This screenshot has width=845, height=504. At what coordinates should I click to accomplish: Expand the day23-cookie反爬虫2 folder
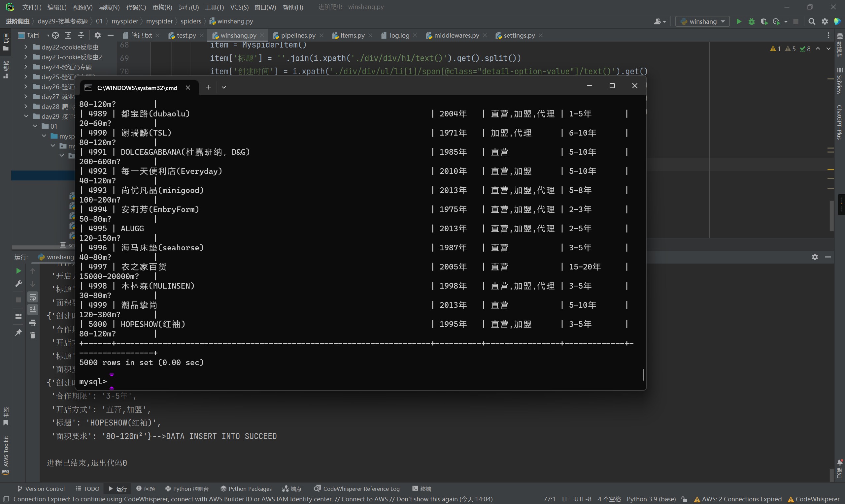(26, 57)
